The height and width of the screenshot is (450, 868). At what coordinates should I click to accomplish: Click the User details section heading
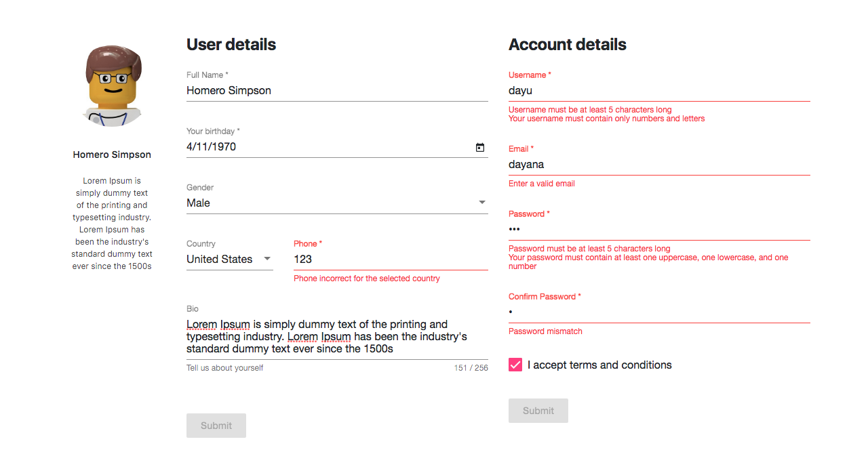[231, 44]
